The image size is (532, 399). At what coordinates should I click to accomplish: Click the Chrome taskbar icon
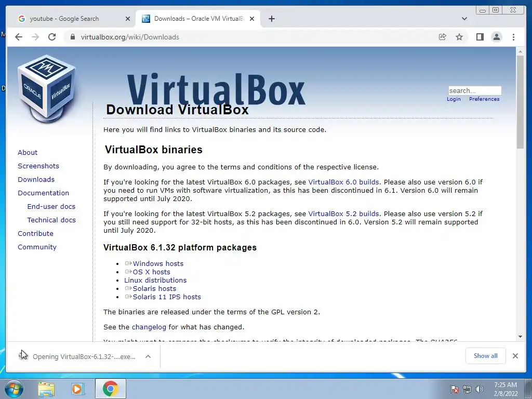pyautogui.click(x=111, y=389)
